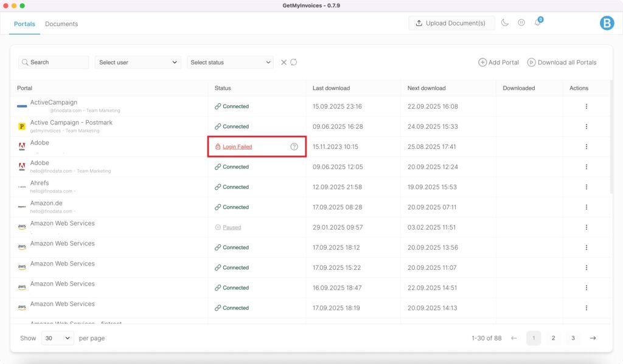This screenshot has height=364, width=623.
Task: Open the user avatar B menu
Action: [x=607, y=23]
